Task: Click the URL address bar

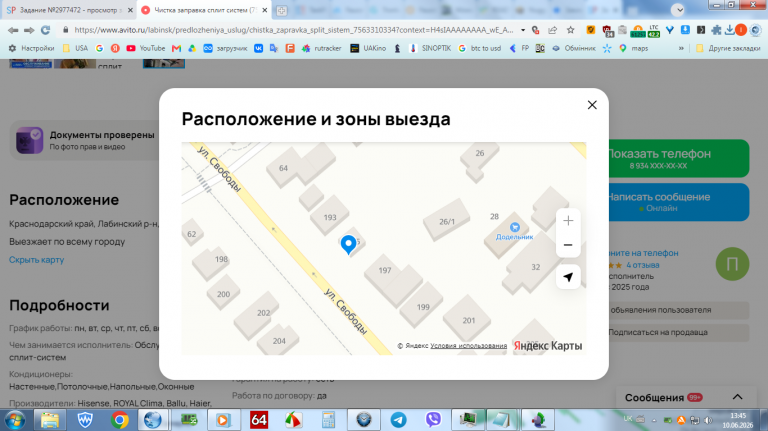Action: click(x=294, y=30)
